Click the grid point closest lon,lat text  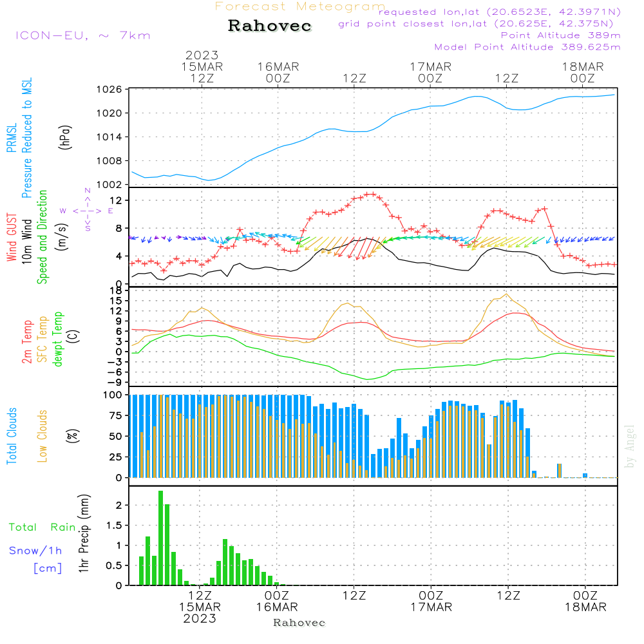(x=480, y=24)
